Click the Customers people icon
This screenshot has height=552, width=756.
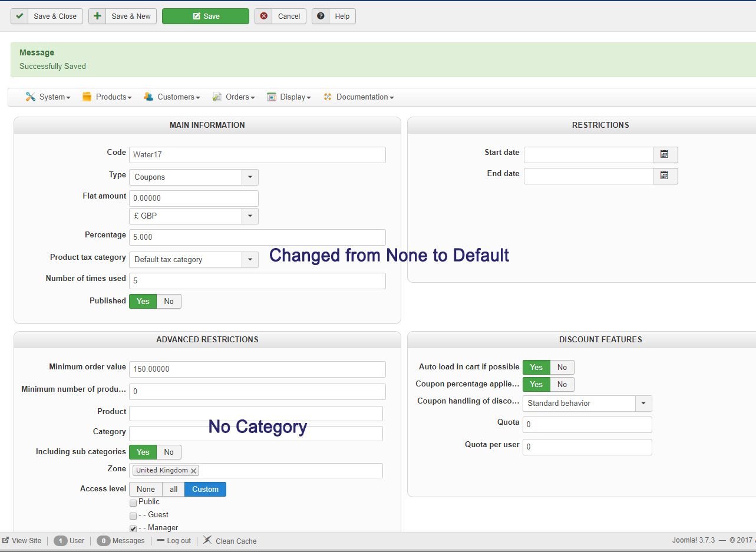tap(148, 97)
